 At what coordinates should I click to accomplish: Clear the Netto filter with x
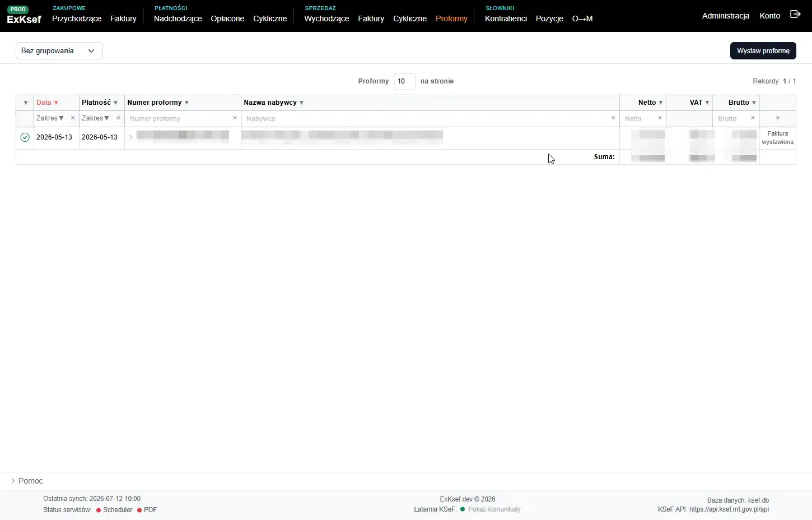tap(660, 118)
